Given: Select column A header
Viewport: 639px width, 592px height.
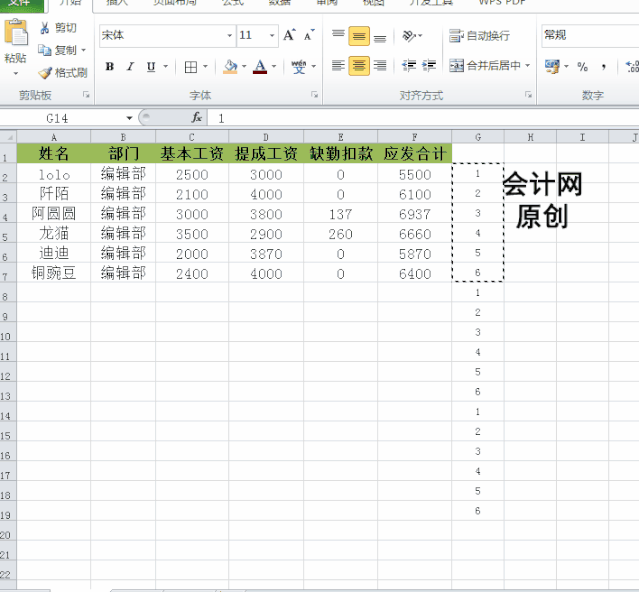Looking at the screenshot, I should pyautogui.click(x=53, y=137).
